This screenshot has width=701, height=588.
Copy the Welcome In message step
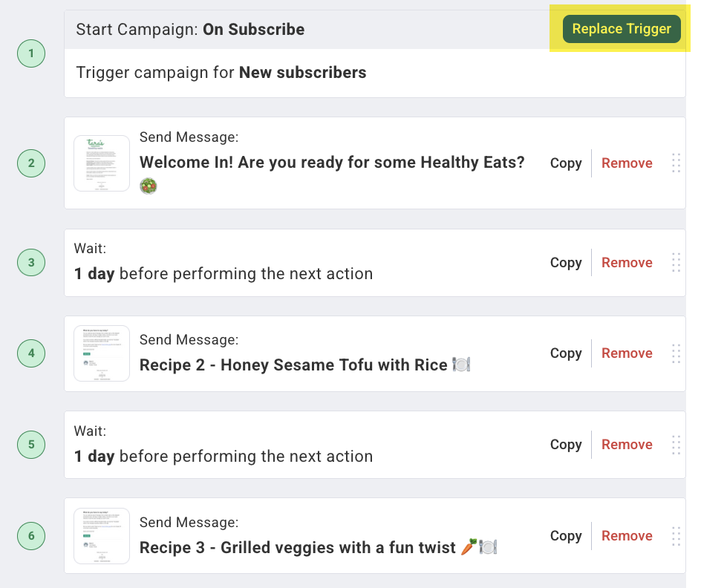click(x=566, y=163)
